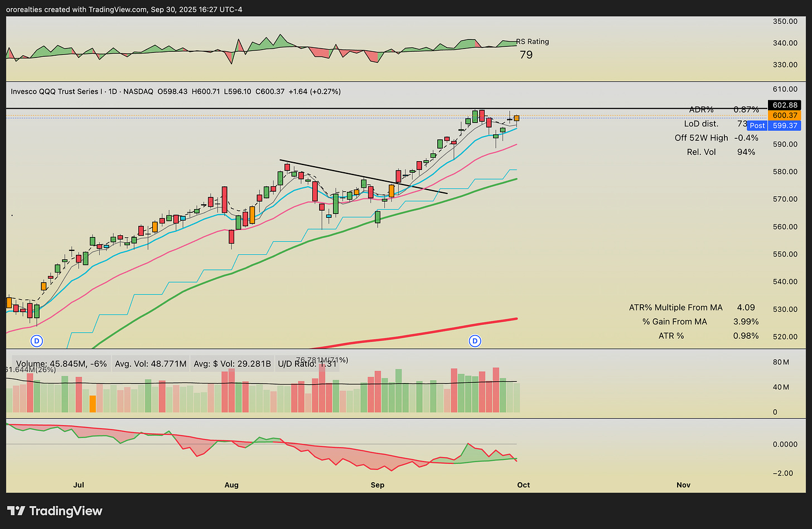Select the black 602.88 price line label
The height and width of the screenshot is (529, 812).
(x=784, y=105)
